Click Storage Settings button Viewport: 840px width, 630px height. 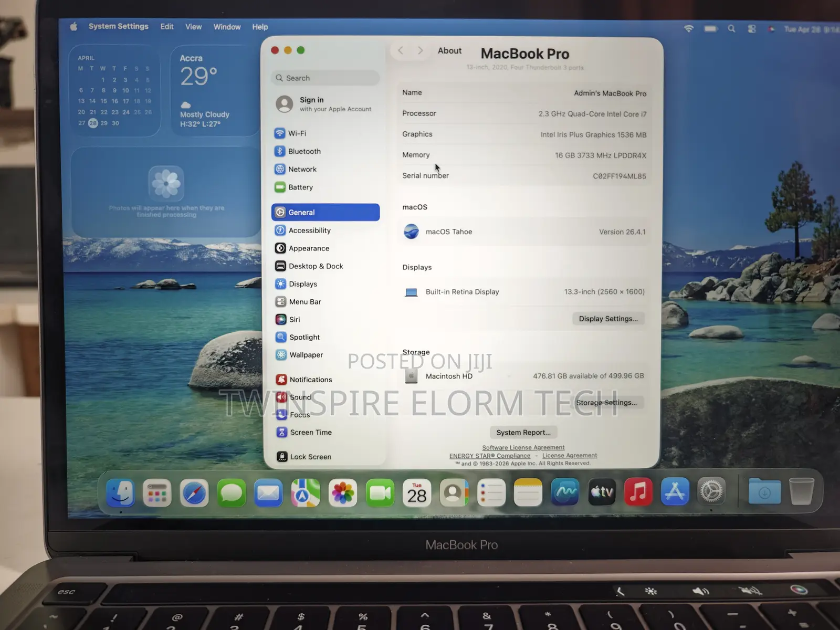606,403
